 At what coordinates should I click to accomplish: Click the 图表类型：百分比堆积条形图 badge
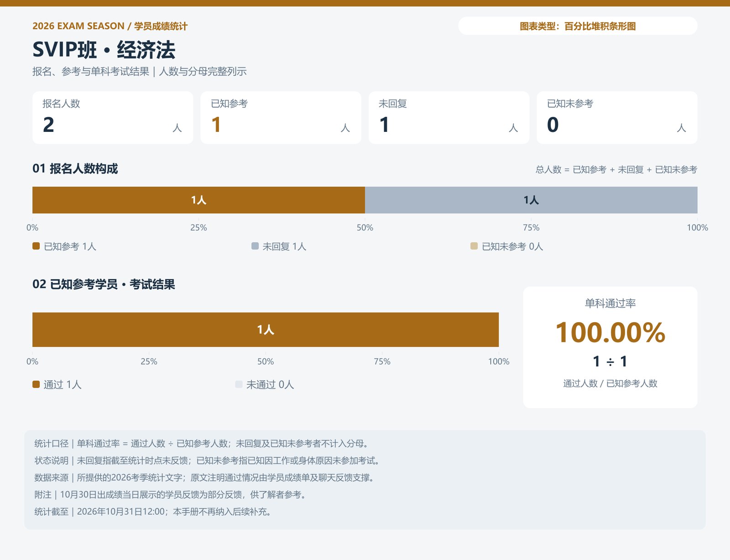coord(578,26)
